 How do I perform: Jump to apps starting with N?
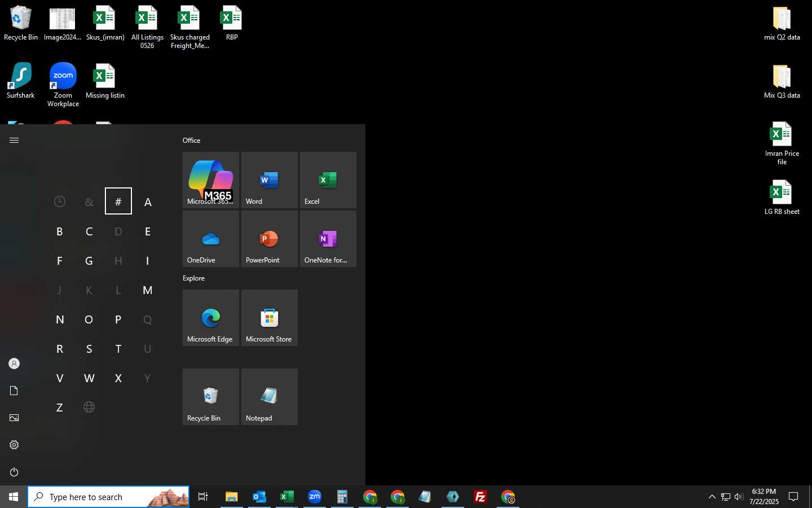point(60,319)
